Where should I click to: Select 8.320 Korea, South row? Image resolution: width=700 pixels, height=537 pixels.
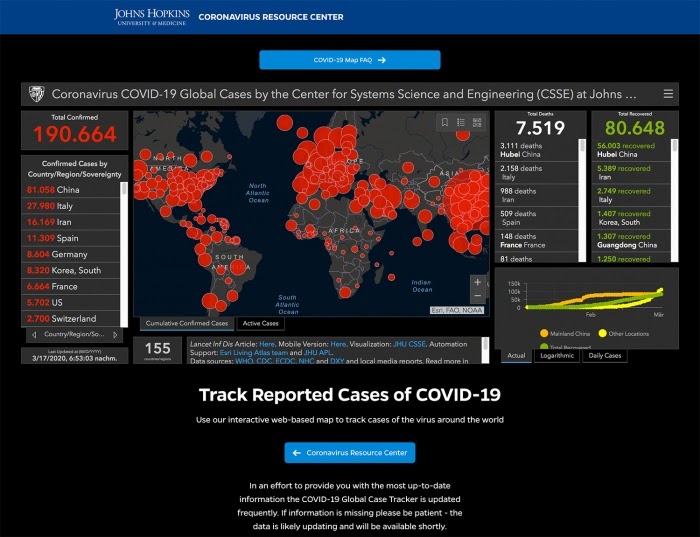71,270
